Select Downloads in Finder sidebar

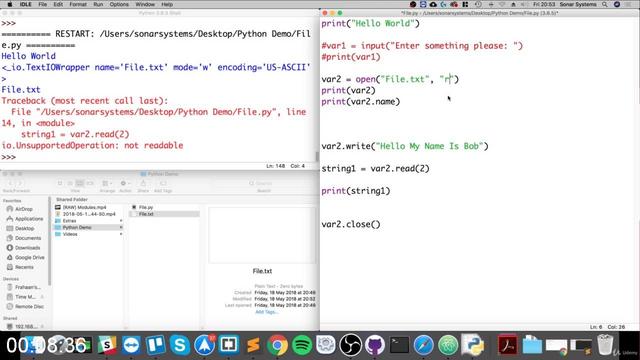point(27,248)
